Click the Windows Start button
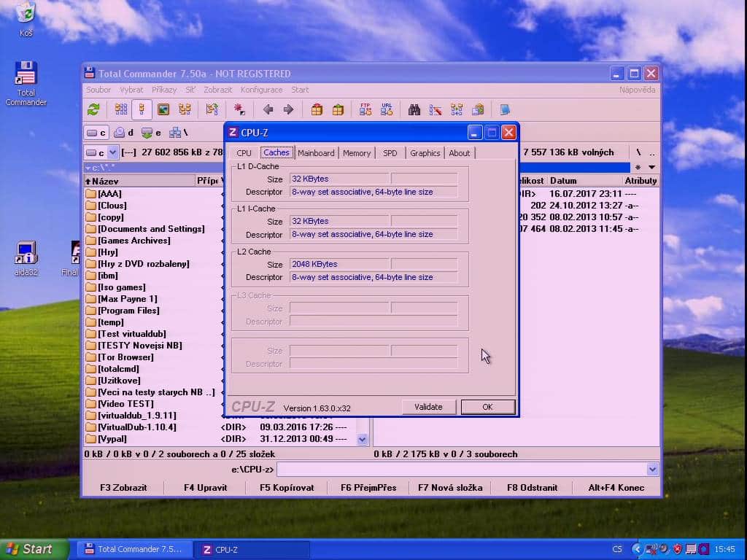 pos(34,549)
